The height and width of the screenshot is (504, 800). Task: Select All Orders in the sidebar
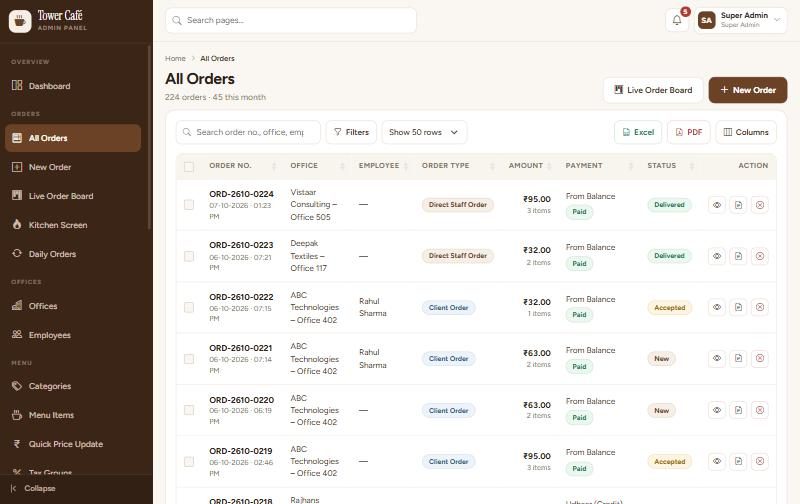[73, 138]
